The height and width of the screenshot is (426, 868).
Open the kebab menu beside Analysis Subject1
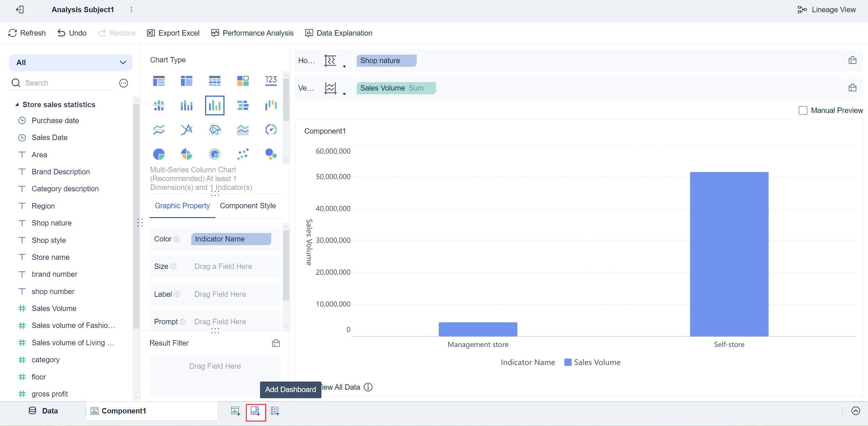pyautogui.click(x=132, y=9)
